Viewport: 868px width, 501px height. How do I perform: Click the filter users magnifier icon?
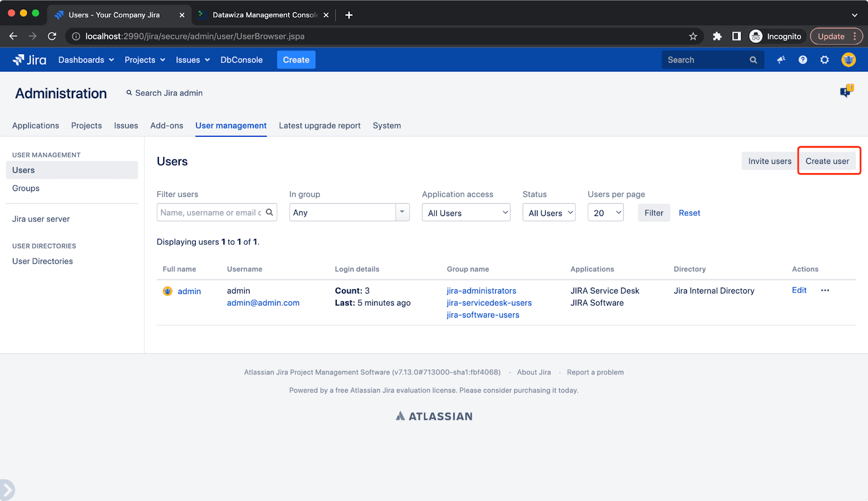[269, 212]
